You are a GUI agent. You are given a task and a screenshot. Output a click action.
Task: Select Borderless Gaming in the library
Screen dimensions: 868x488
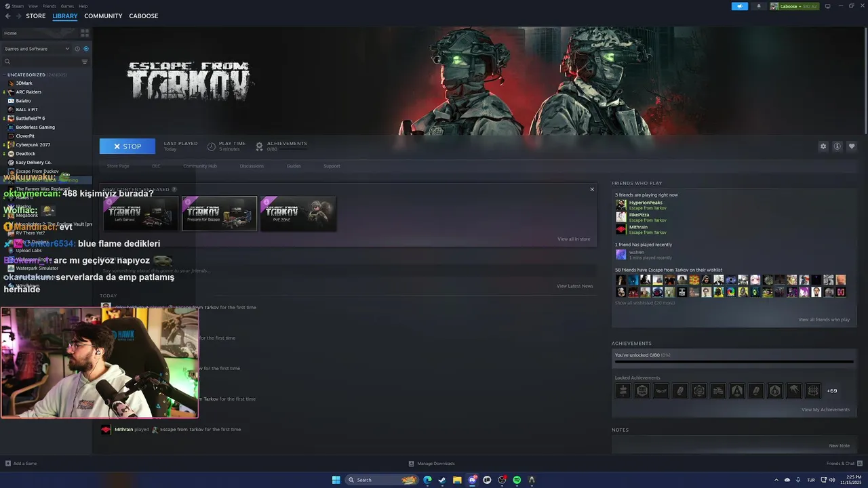35,127
